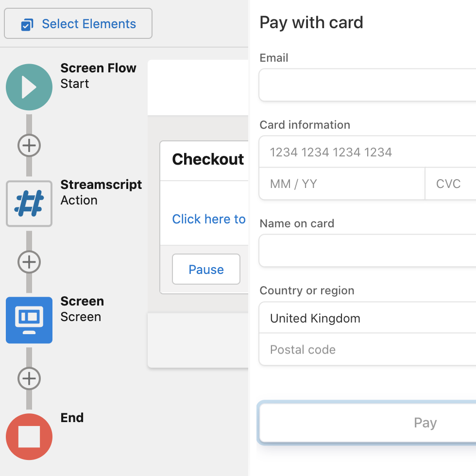Add element after Start using plus icon
This screenshot has height=476, width=476.
pyautogui.click(x=29, y=145)
